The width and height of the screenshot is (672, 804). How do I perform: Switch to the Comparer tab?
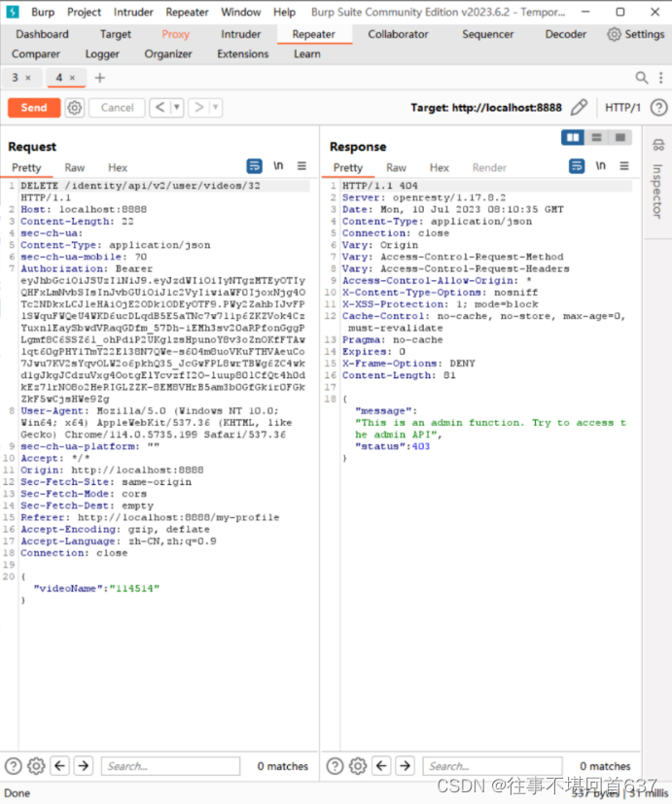tap(36, 53)
